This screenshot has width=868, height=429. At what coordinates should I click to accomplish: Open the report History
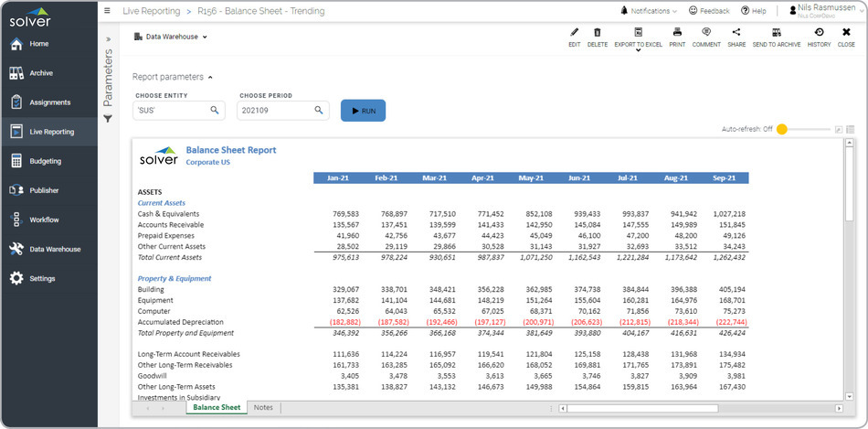point(819,33)
